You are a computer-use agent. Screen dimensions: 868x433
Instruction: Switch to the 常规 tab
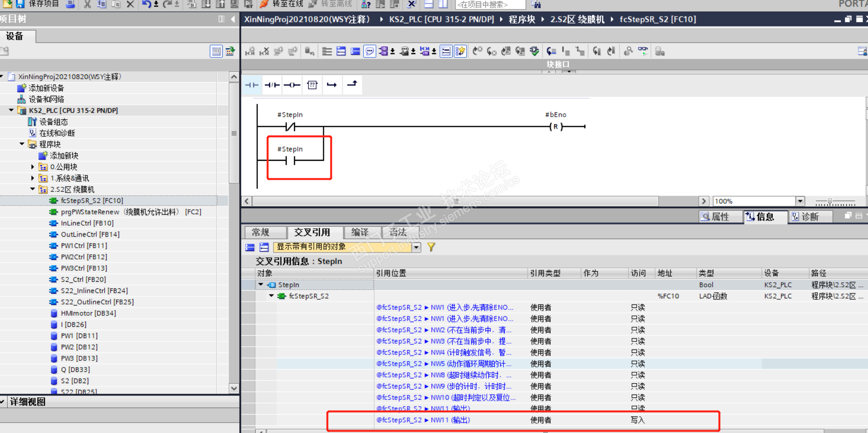265,232
